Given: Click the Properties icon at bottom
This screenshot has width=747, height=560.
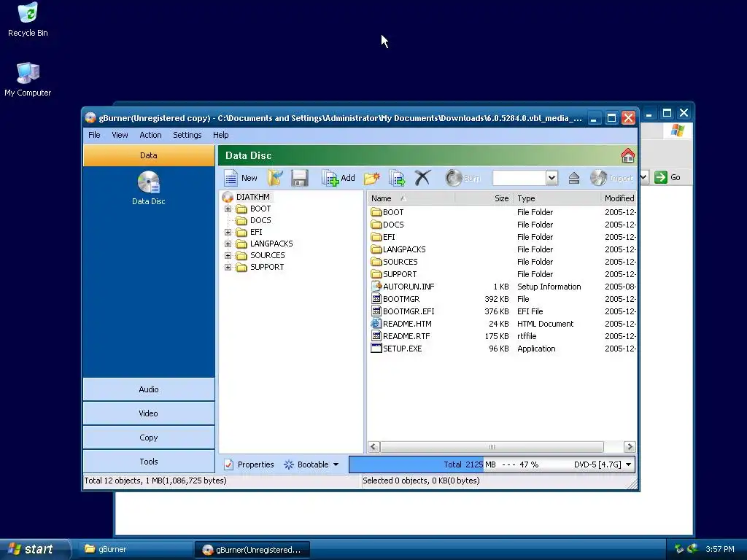Looking at the screenshot, I should click(x=228, y=464).
